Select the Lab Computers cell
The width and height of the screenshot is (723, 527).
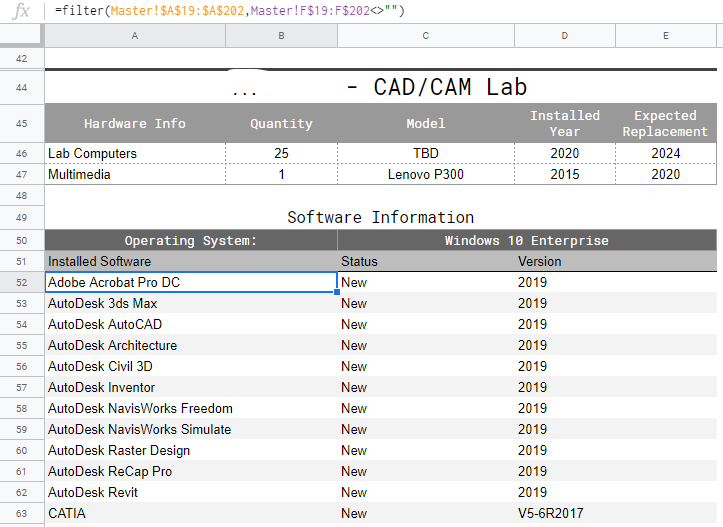tap(135, 153)
